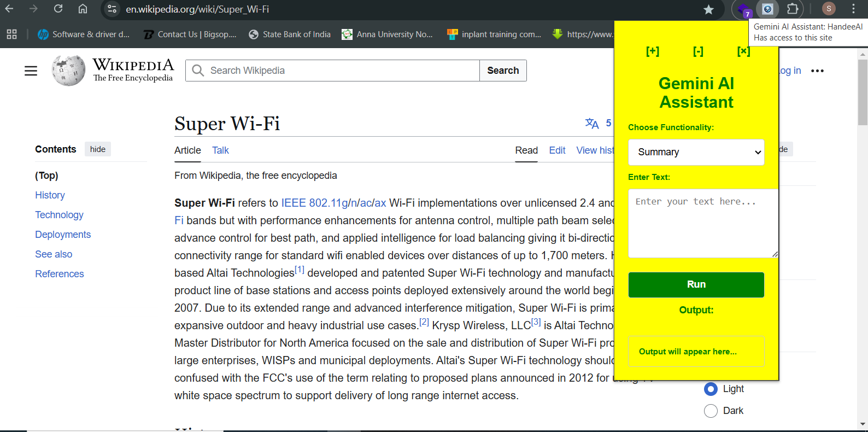868x432 pixels.
Task: Click the scrollbar down arrow
Action: point(863,424)
